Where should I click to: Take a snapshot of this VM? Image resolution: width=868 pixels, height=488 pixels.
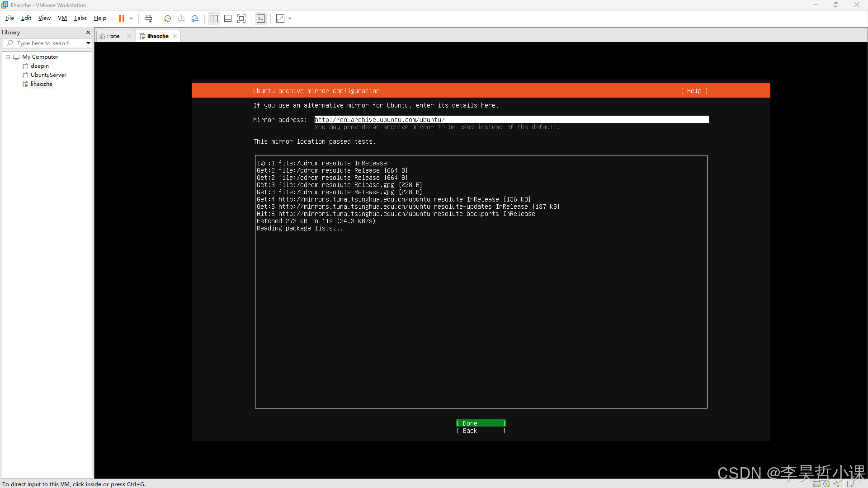click(x=167, y=19)
